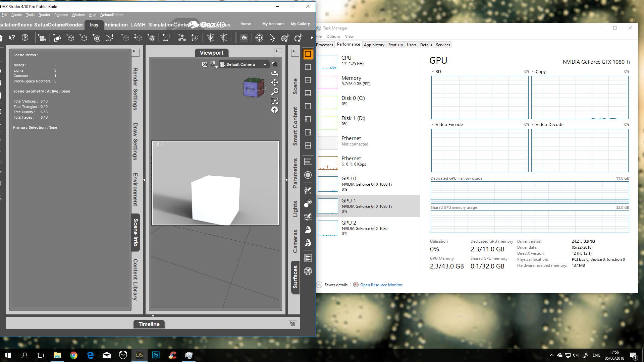Open the Video Encode graph dropdown
The image size is (644, 362).
[x=433, y=124]
